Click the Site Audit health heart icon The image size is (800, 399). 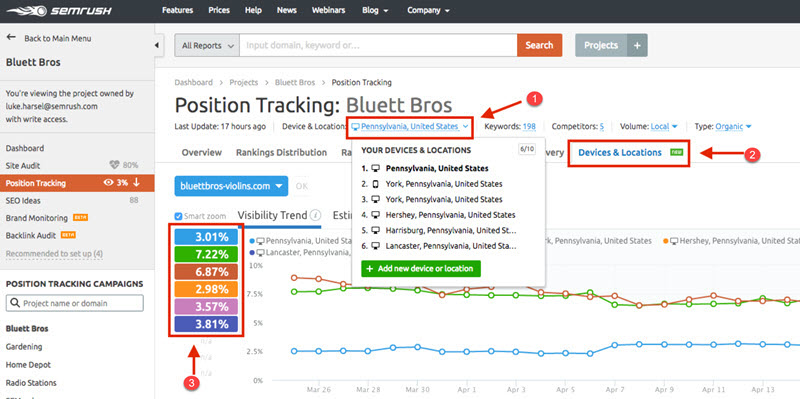pos(115,165)
